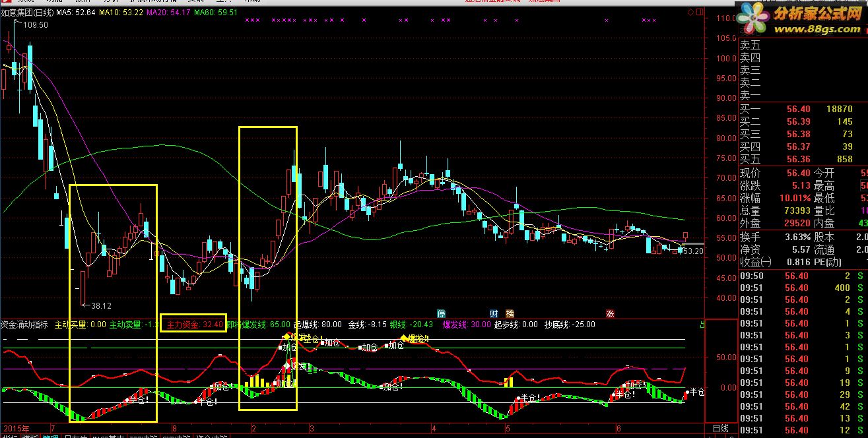Click the 总量 value 73393
This screenshot has height=438, width=868.
(797, 211)
